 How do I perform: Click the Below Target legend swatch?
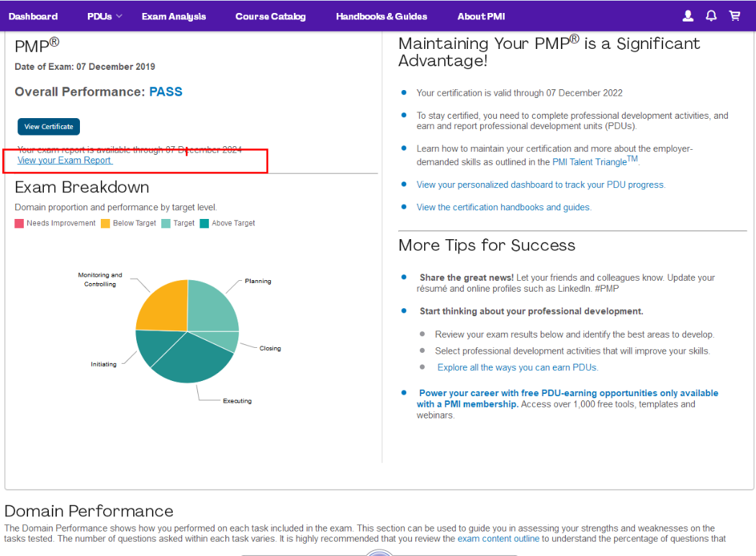point(105,223)
